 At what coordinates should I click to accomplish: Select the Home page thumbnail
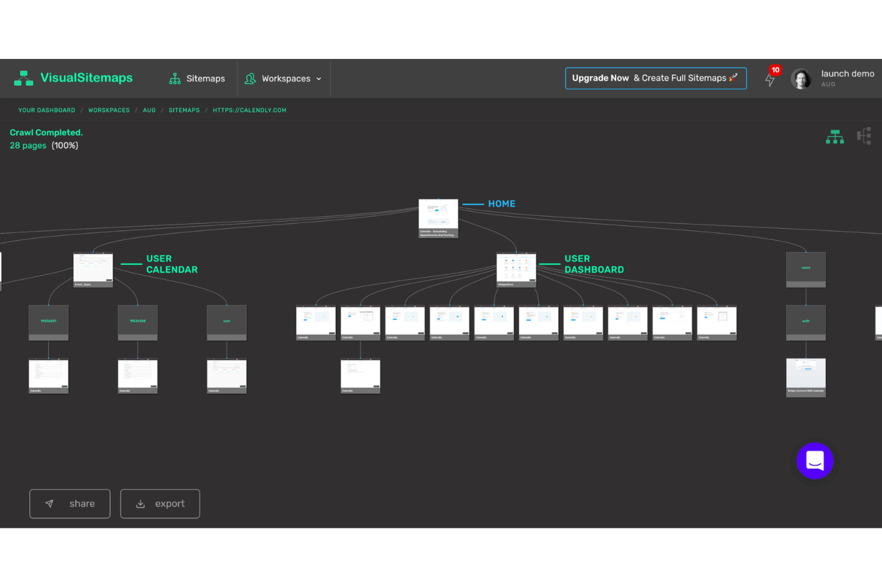point(439,219)
